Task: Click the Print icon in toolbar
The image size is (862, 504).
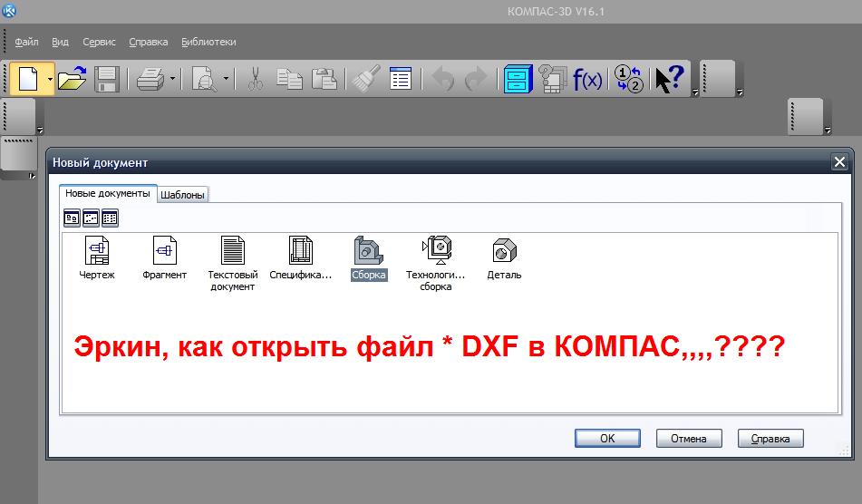Action: [149, 79]
